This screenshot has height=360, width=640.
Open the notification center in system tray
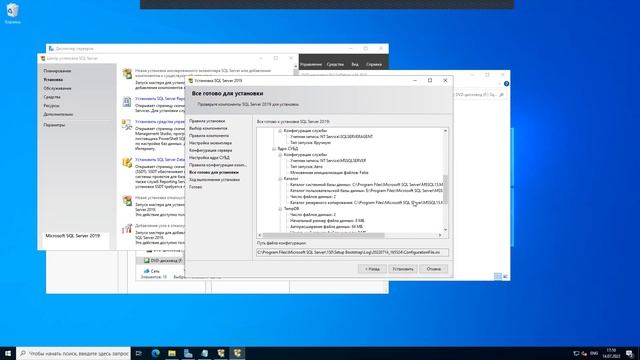(629, 353)
